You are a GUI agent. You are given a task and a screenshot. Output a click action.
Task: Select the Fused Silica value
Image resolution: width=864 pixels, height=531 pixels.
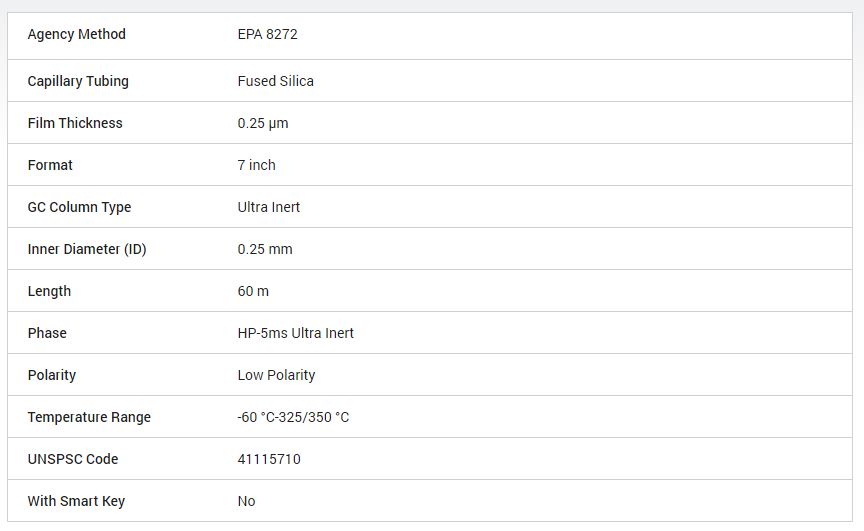click(275, 81)
